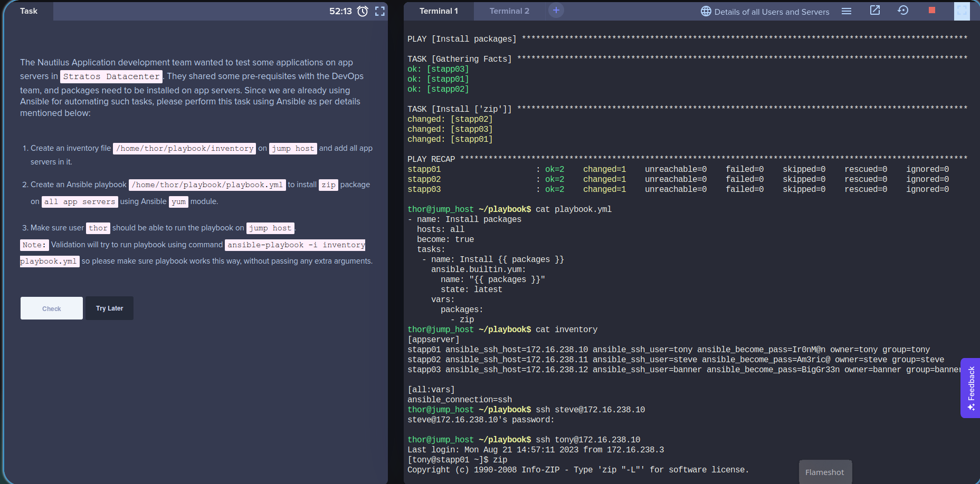
Task: Click 'ansible.builtin.yum:' line in terminal
Action: [479, 269]
